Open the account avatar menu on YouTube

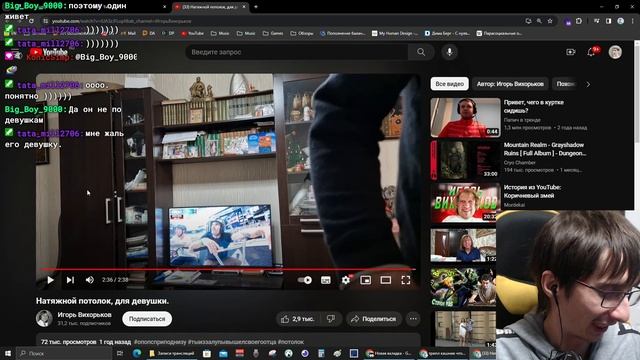click(615, 52)
